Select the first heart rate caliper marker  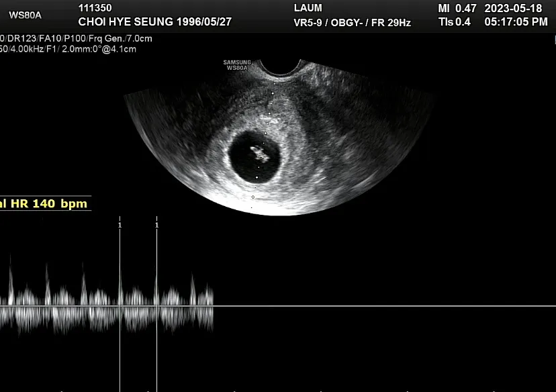coord(120,225)
